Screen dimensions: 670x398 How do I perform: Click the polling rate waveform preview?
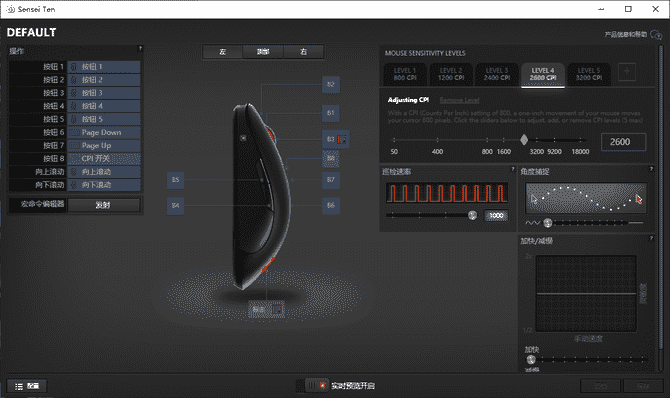pos(447,193)
